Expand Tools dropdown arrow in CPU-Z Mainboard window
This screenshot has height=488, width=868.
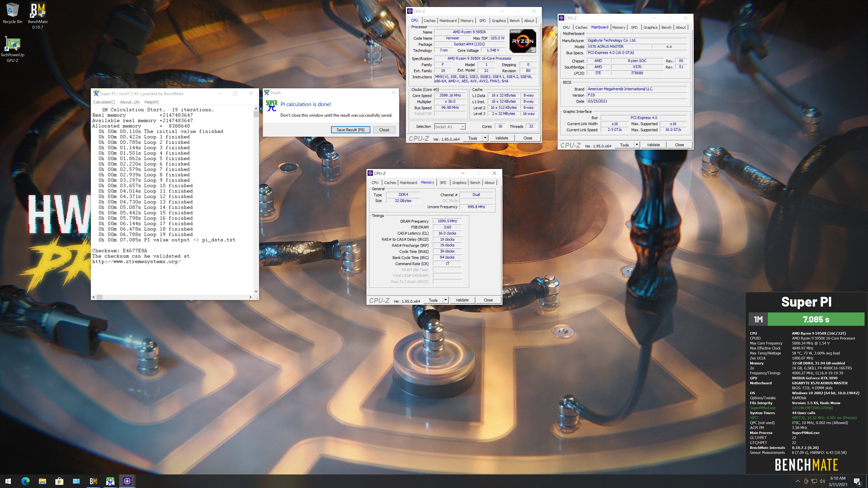point(637,145)
